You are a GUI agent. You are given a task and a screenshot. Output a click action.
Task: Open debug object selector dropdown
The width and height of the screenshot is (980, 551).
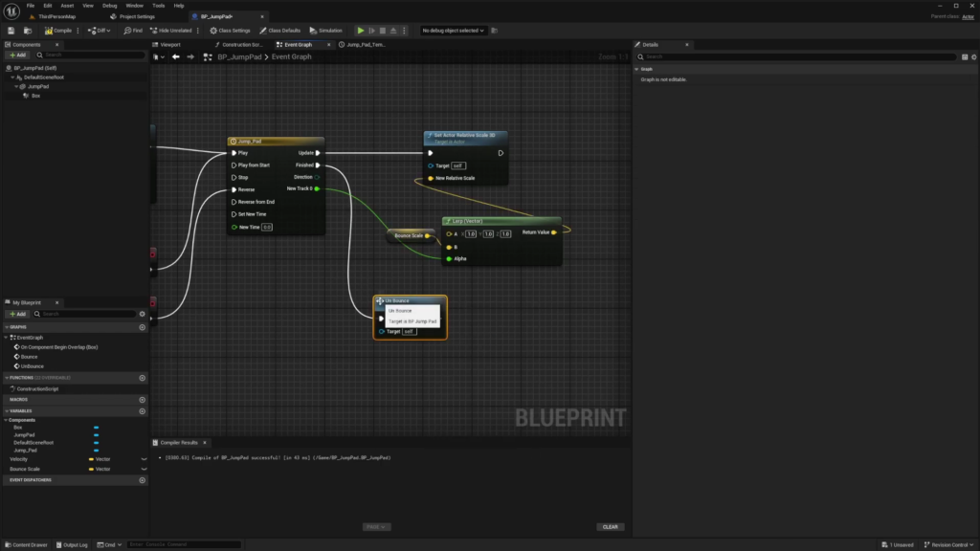tap(453, 30)
